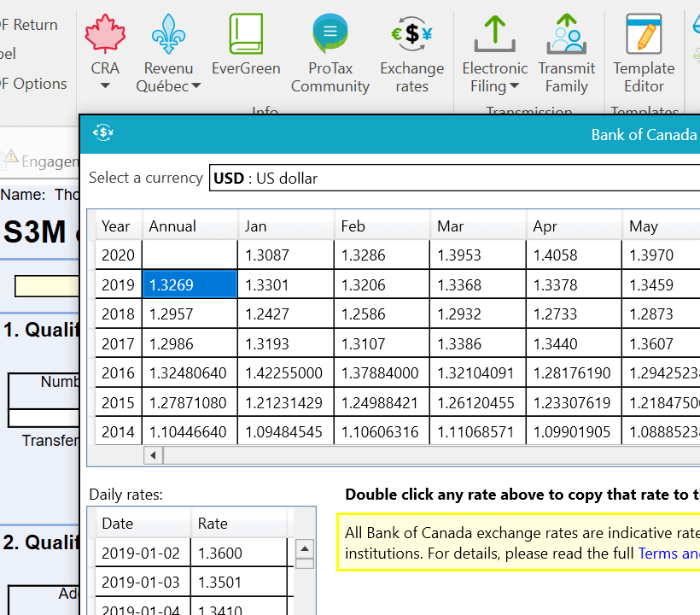
Task: Select the 2018 March rate 1.2932
Action: pos(478,314)
